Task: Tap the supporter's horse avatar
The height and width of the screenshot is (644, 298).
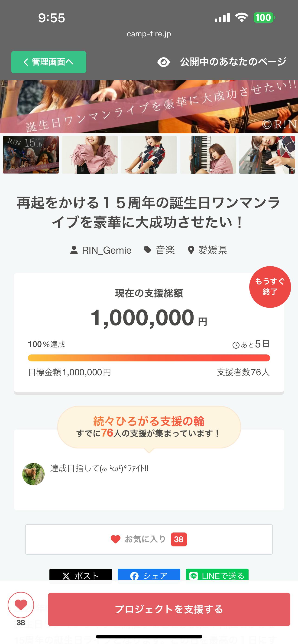Action: pyautogui.click(x=33, y=474)
